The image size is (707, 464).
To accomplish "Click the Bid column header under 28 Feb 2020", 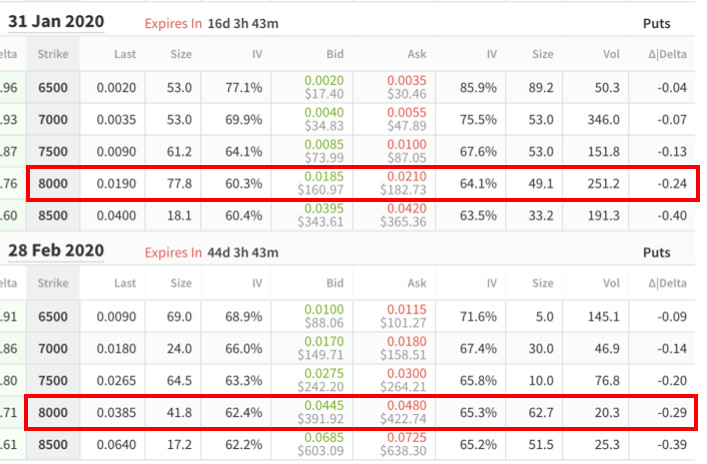I will tap(335, 283).
